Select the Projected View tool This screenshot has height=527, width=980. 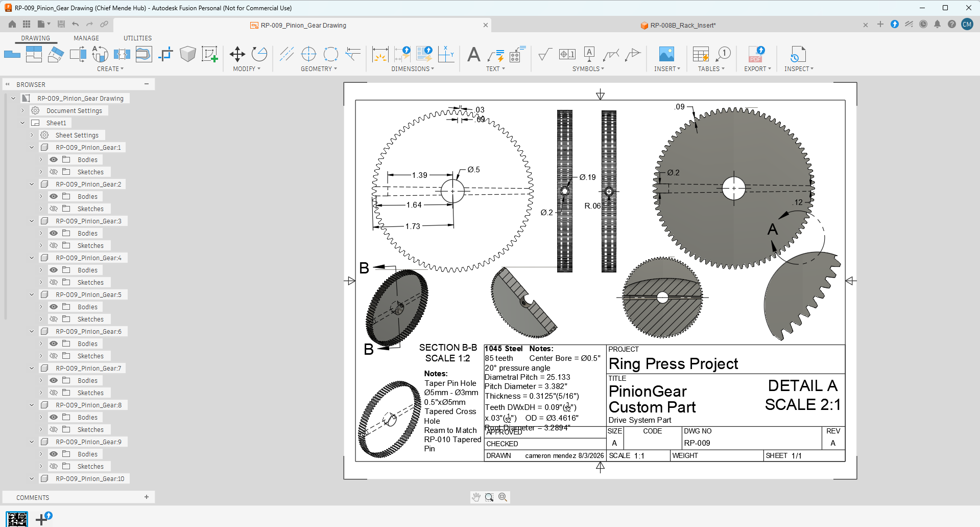coord(34,54)
